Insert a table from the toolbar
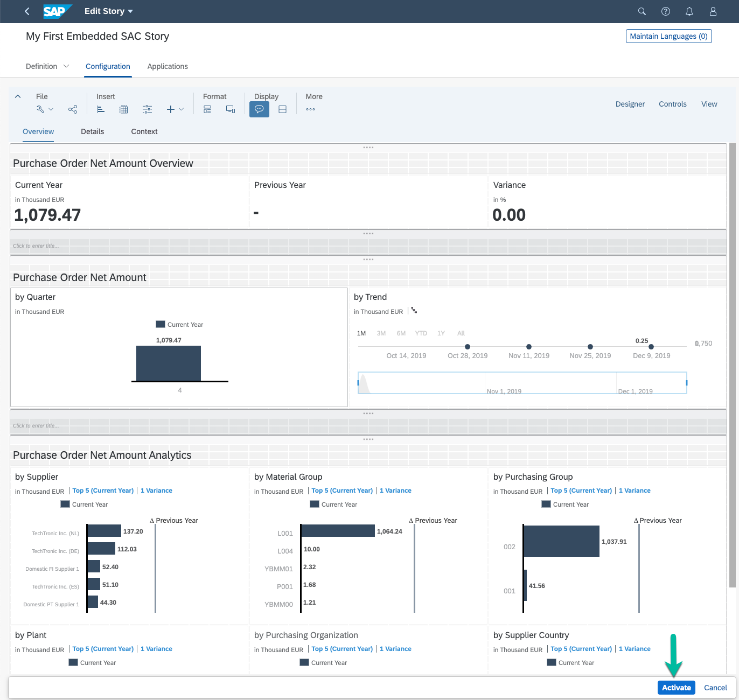The width and height of the screenshot is (739, 700). 123,109
